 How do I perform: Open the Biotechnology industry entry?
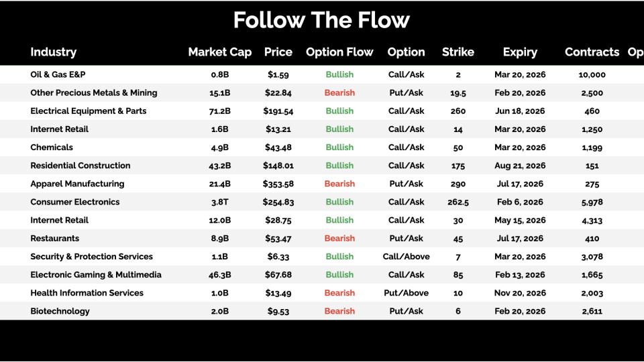point(60,311)
